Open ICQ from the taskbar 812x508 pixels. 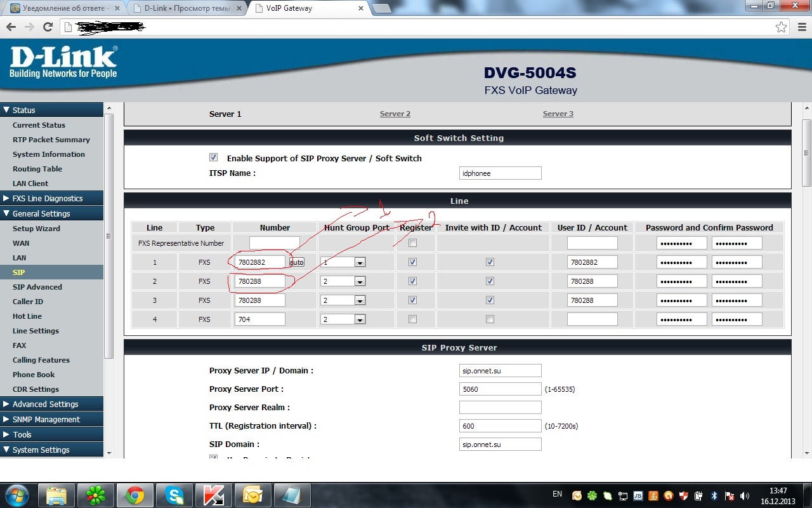(96, 495)
